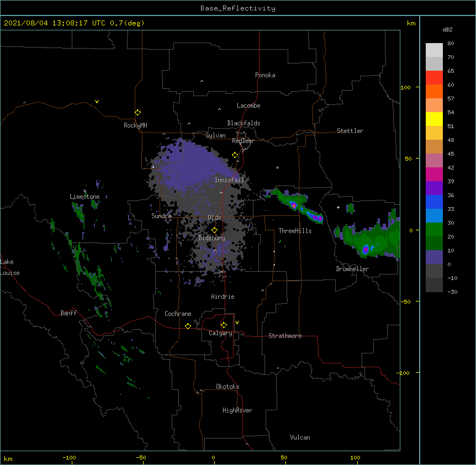Click the yellow marker between Olds and Didsbury
The height and width of the screenshot is (465, 476).
214,230
